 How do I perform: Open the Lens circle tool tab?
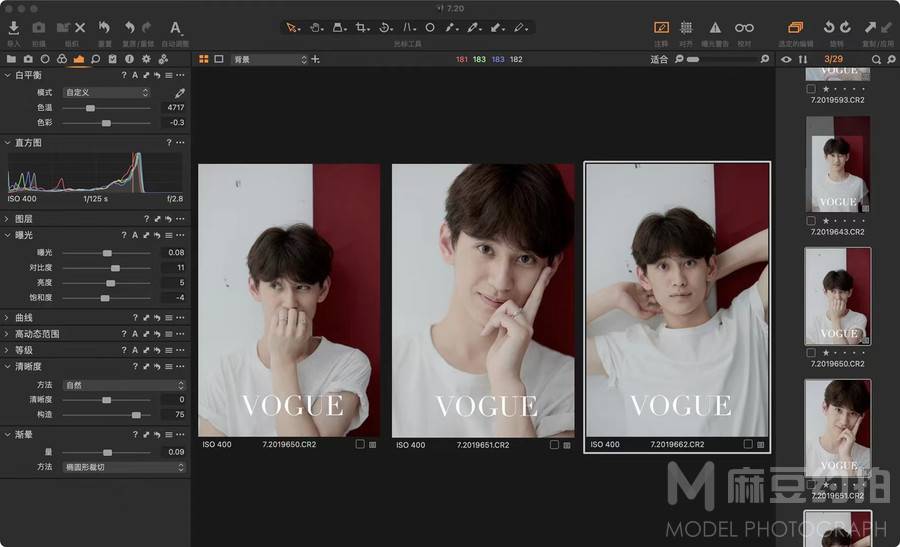click(x=45, y=59)
